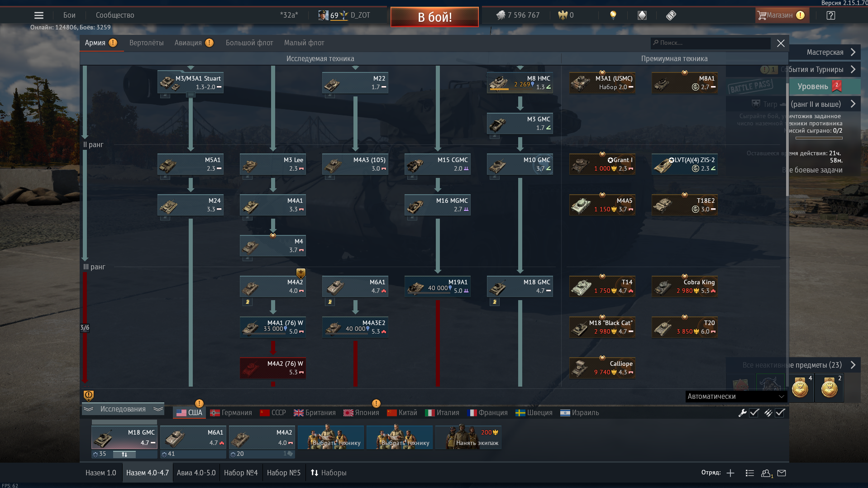Open the Автоматически dropdown

point(736,397)
